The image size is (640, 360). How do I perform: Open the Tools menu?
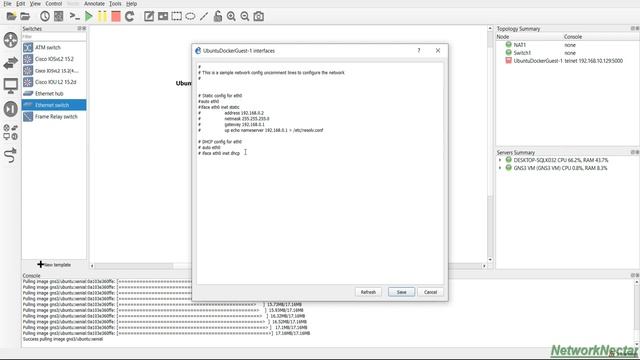[x=115, y=4]
